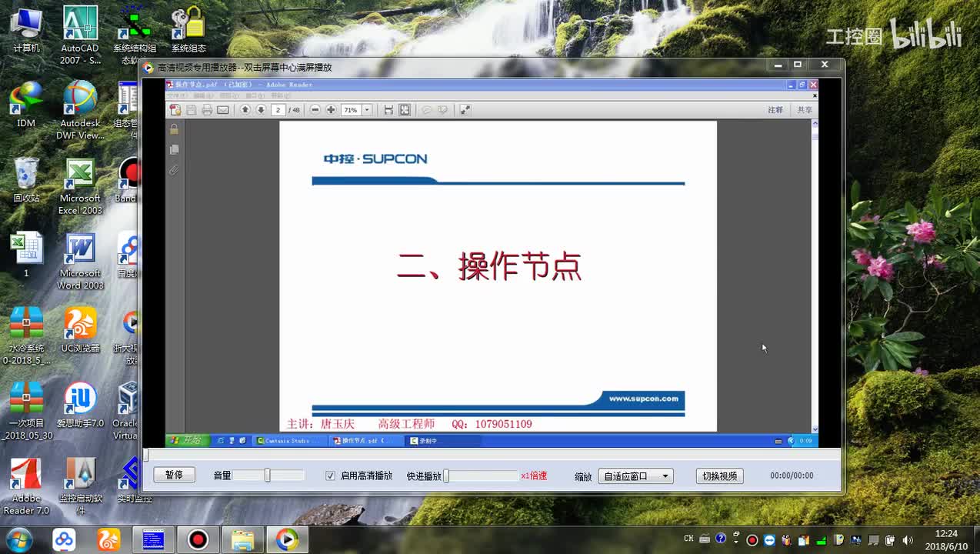
Task: Click the read mode expand icon
Action: 465,110
